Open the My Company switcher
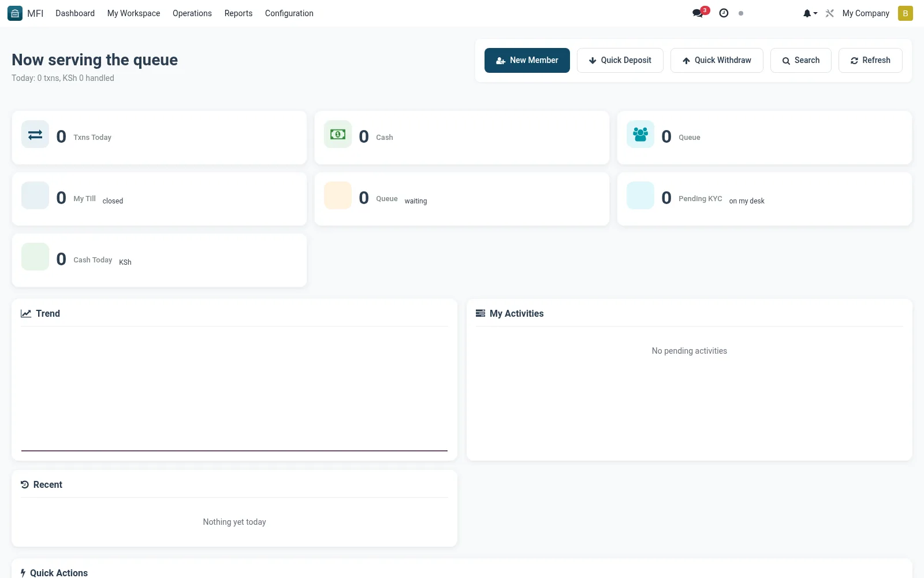The width and height of the screenshot is (924, 578). pos(866,13)
